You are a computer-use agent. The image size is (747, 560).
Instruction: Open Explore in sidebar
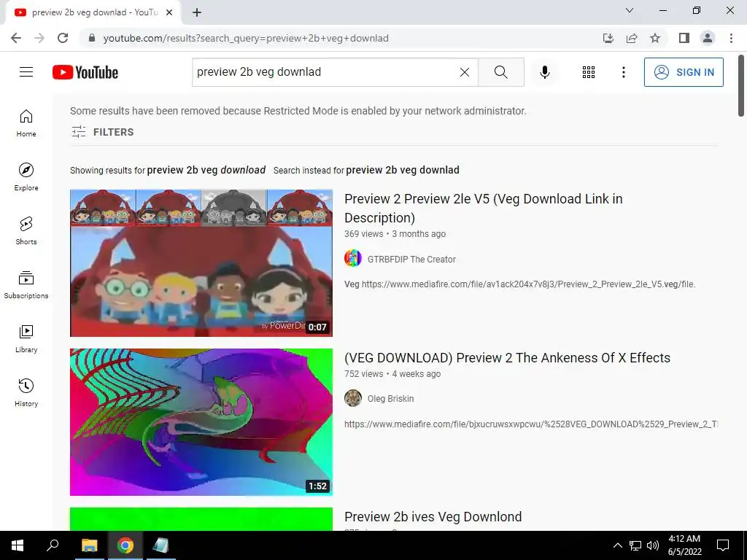[26, 176]
